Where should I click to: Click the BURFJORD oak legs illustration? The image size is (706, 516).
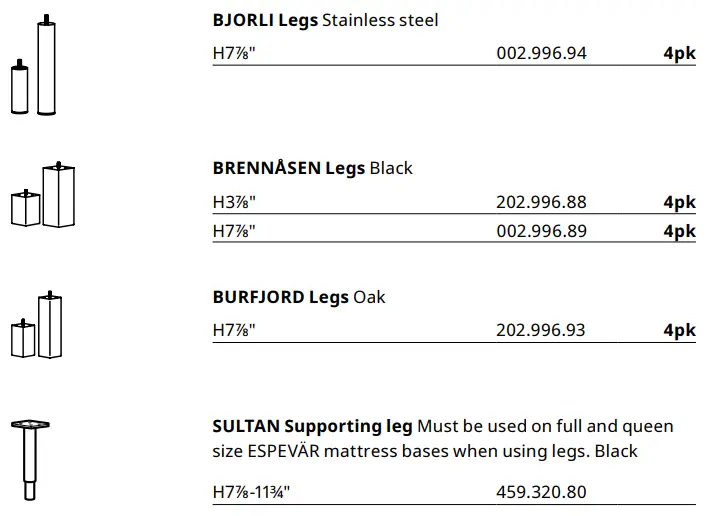coord(37,324)
